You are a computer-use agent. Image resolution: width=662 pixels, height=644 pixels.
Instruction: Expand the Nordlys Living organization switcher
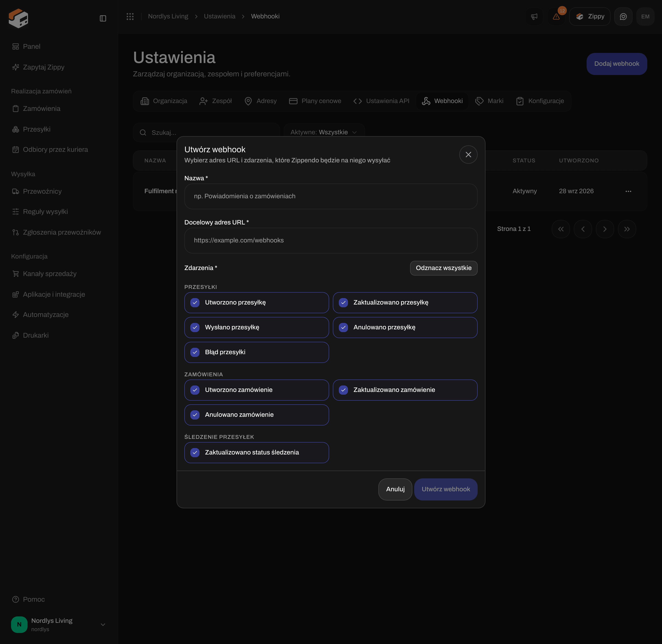coord(58,624)
